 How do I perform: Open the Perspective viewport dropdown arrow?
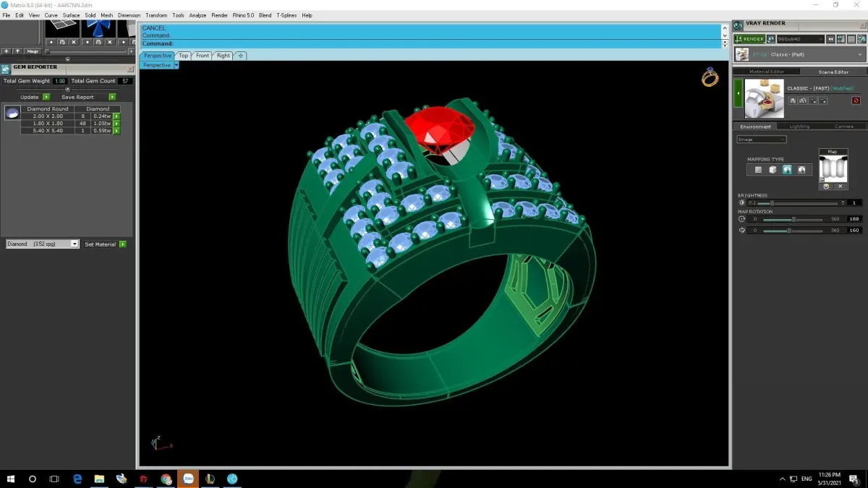tap(176, 65)
